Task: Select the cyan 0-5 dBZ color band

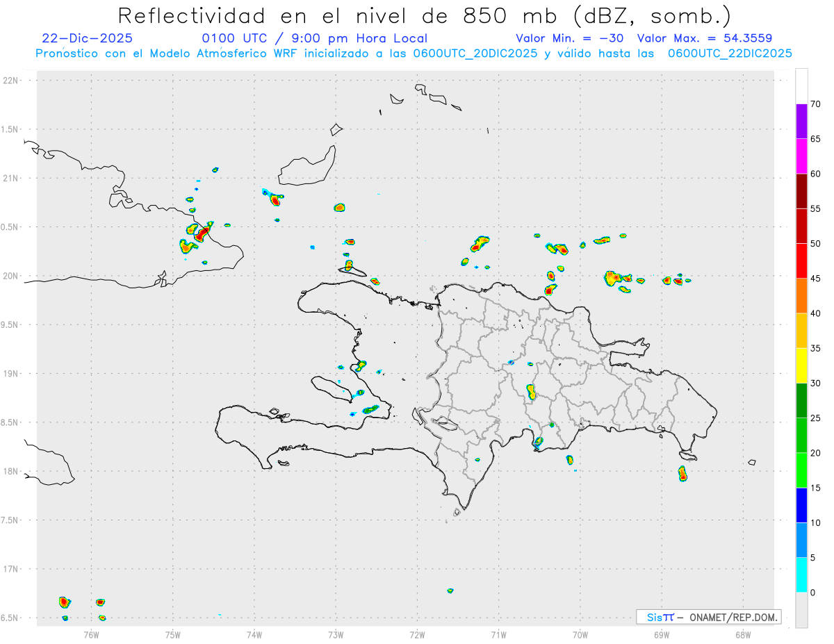Action: [801, 575]
